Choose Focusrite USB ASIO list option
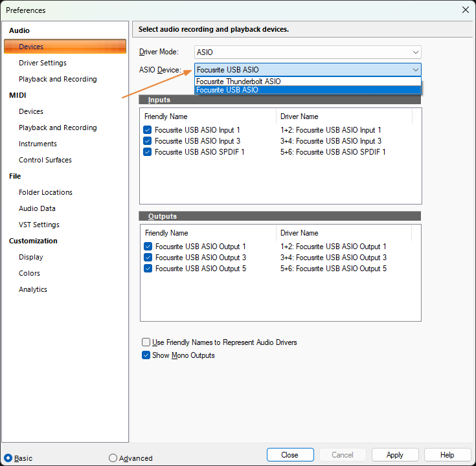Image resolution: width=476 pixels, height=466 pixels. click(308, 90)
